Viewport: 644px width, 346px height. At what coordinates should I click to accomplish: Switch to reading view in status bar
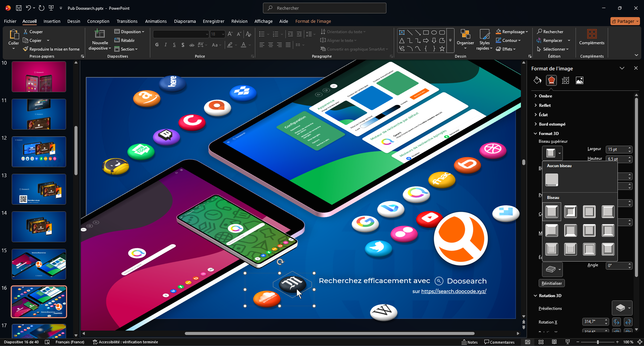(x=554, y=342)
